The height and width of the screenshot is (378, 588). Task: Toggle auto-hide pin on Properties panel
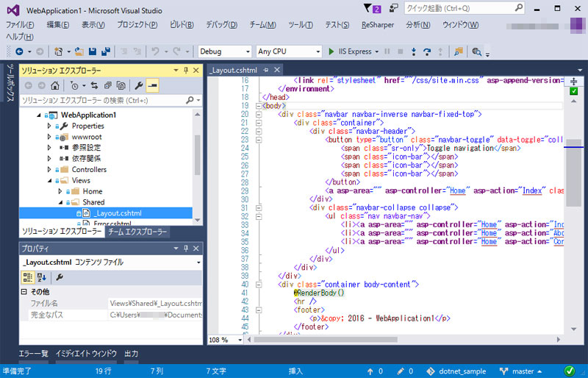[x=186, y=248]
